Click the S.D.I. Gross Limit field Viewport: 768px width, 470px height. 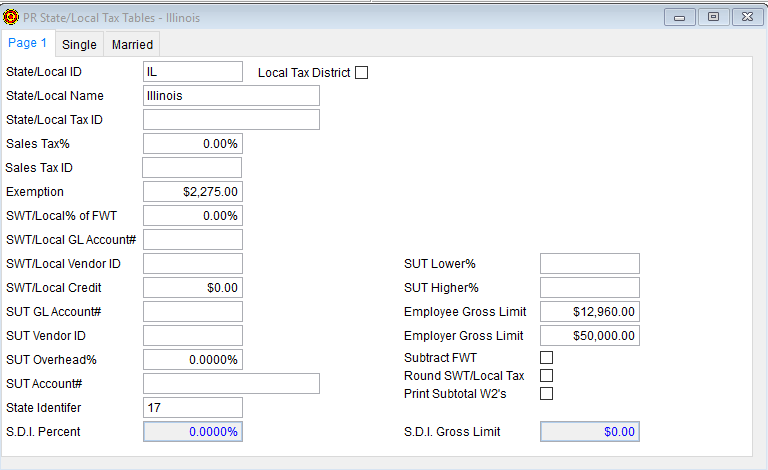coord(590,431)
